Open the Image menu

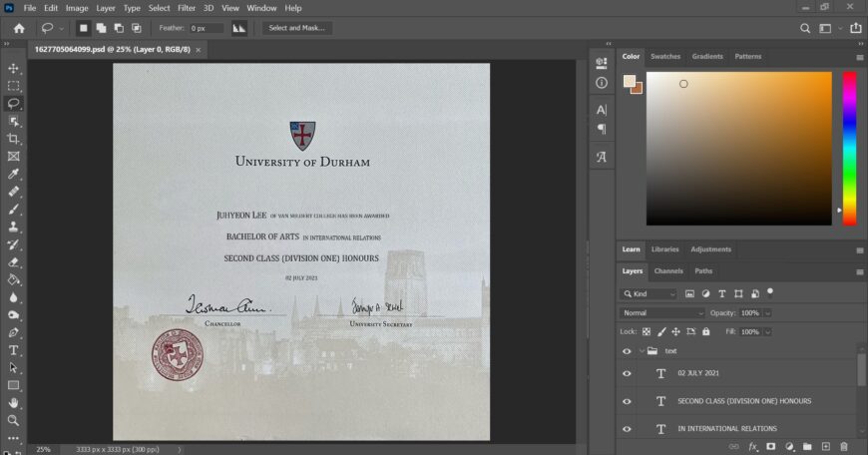(77, 8)
